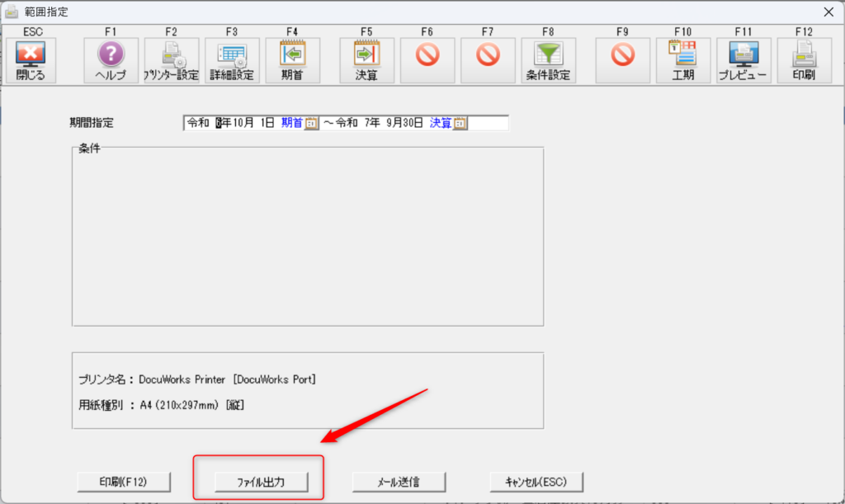Image resolution: width=845 pixels, height=504 pixels.
Task: Show プレビュー using the F11 monitor icon
Action: tap(744, 60)
